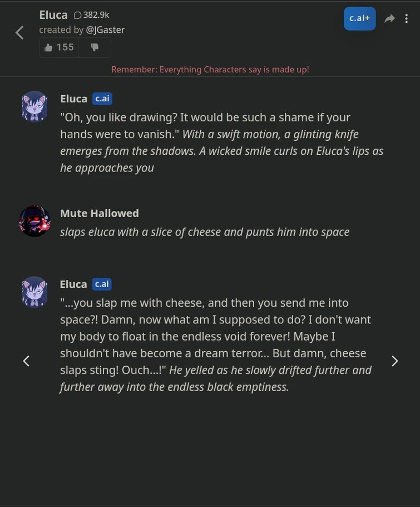
Task: Select the 155 likes counter
Action: pos(65,47)
